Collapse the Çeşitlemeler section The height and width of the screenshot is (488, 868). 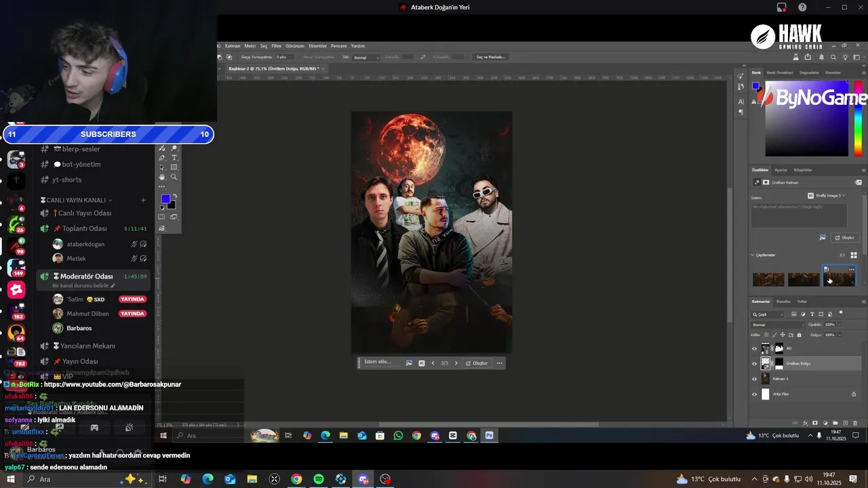(753, 256)
